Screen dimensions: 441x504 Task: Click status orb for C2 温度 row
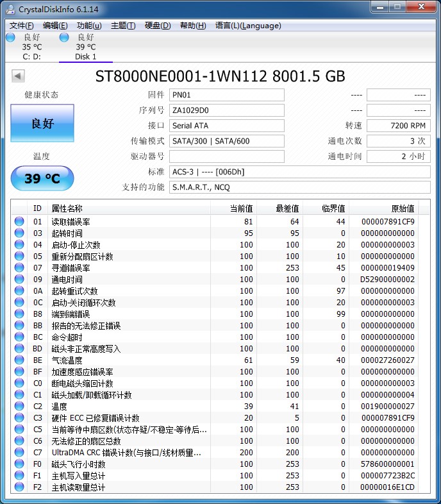tap(19, 407)
